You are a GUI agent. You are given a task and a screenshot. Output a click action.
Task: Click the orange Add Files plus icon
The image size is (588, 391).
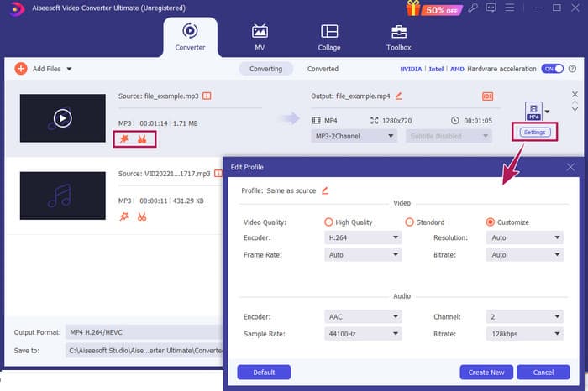[x=21, y=69]
